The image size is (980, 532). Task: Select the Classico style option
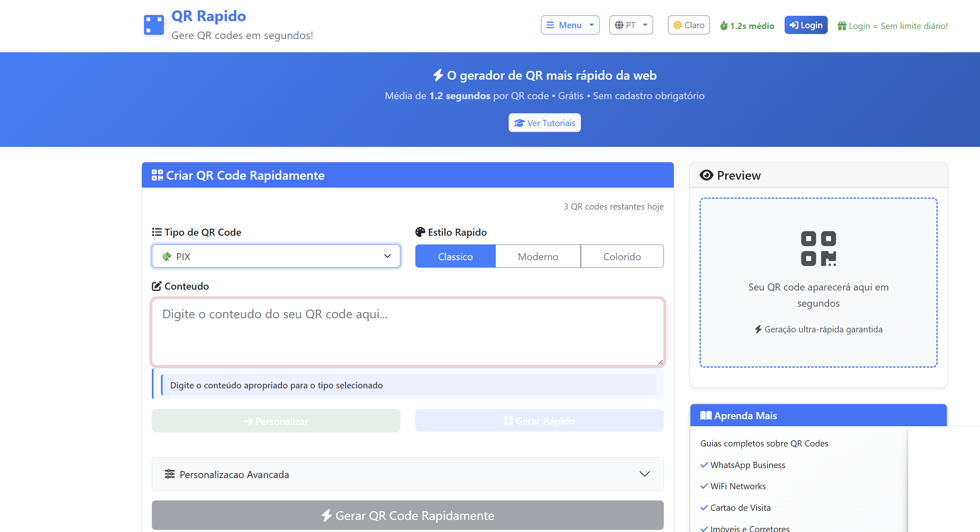455,256
